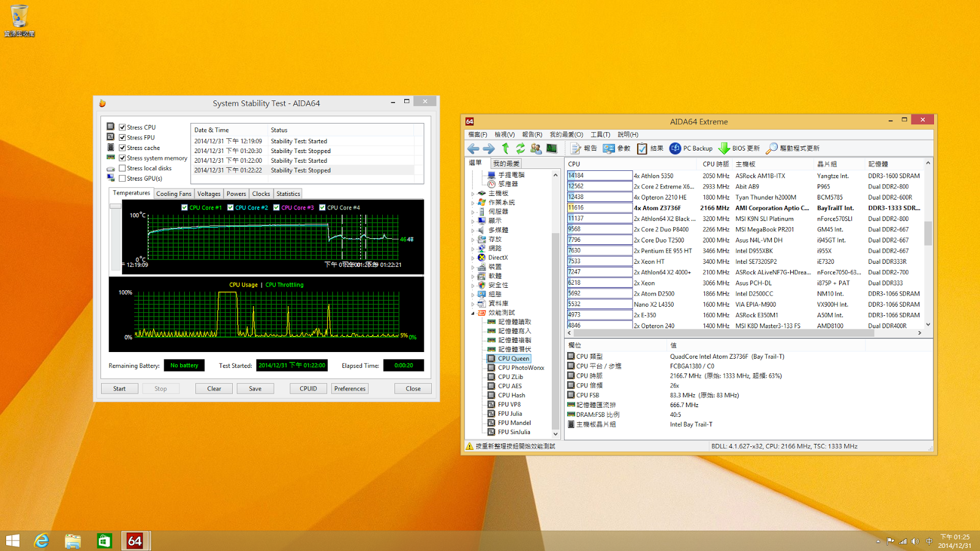
Task: Enable Stress GPU(s) checkbox
Action: [123, 178]
